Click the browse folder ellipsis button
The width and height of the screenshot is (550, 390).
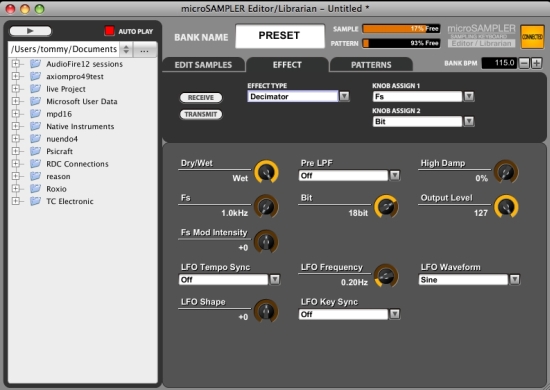144,49
